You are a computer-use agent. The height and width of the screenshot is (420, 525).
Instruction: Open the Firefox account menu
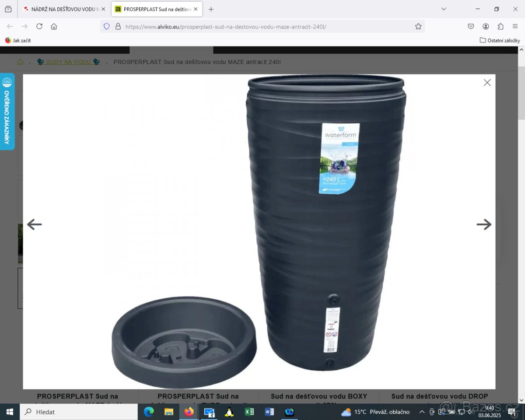point(486,26)
